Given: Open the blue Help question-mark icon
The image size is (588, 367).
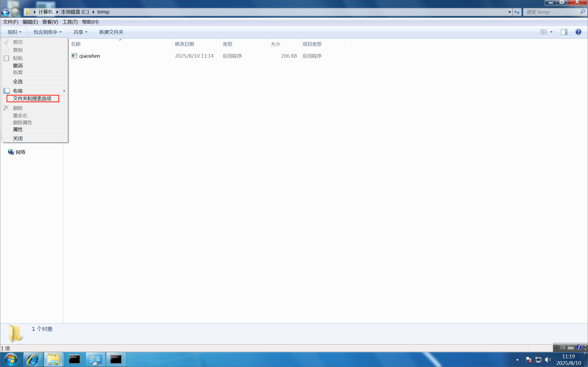Looking at the screenshot, I should tap(578, 32).
